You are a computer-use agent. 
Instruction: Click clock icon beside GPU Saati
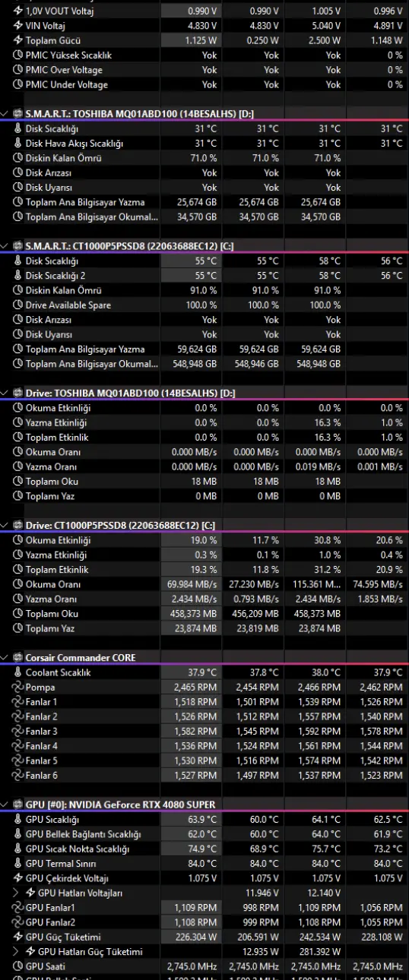(x=19, y=966)
